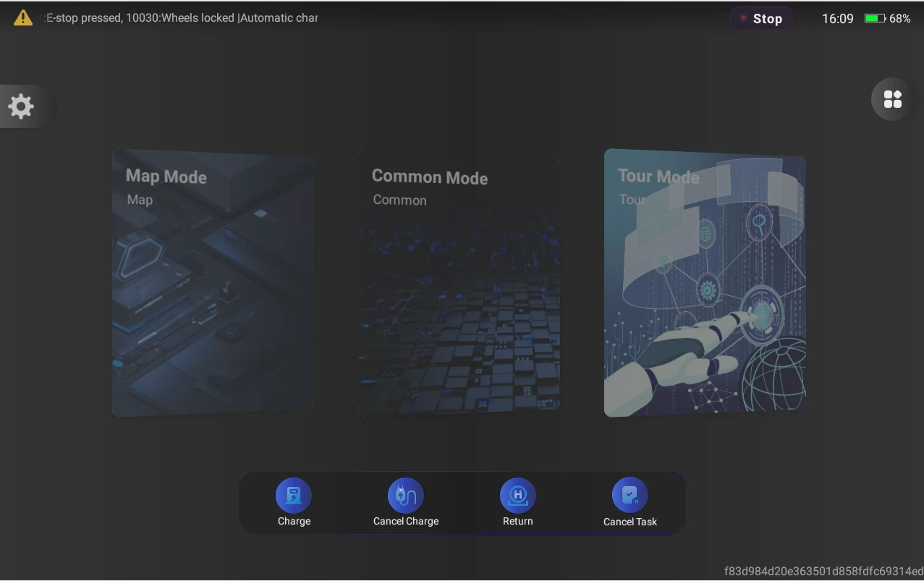Select the Map Mode card
The width and height of the screenshot is (924, 581).
(213, 283)
